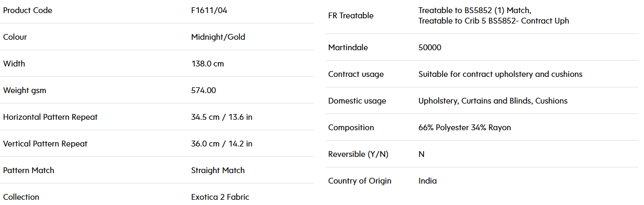
Task: Click the Martindale value 50000
Action: pyautogui.click(x=430, y=48)
